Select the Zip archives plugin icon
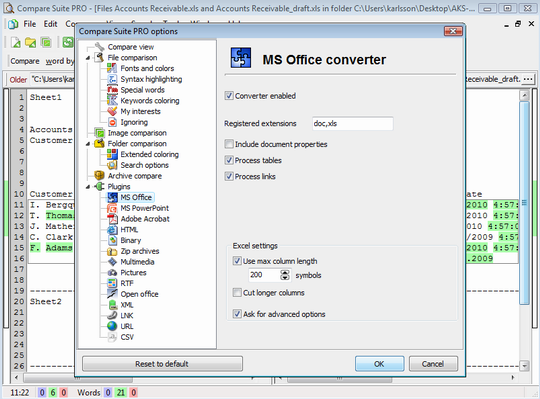Image resolution: width=540 pixels, height=399 pixels. (112, 251)
